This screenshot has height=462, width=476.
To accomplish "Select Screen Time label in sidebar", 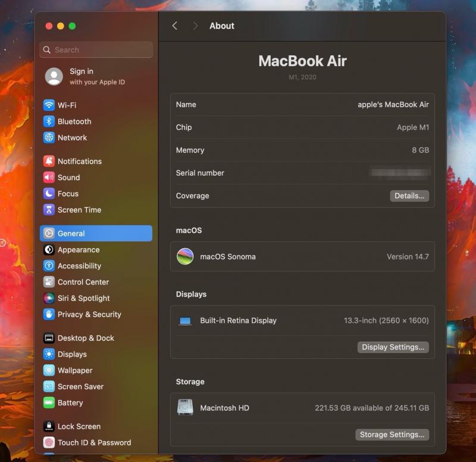I will click(79, 210).
